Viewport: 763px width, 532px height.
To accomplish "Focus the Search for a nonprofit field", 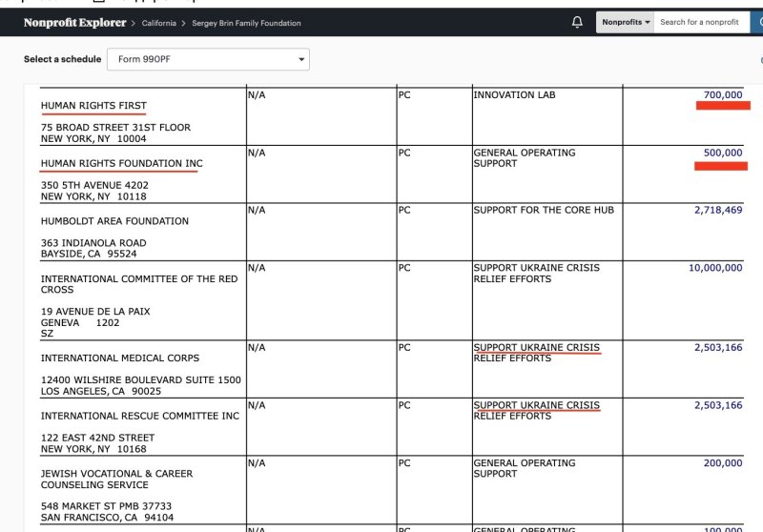I will coord(706,22).
